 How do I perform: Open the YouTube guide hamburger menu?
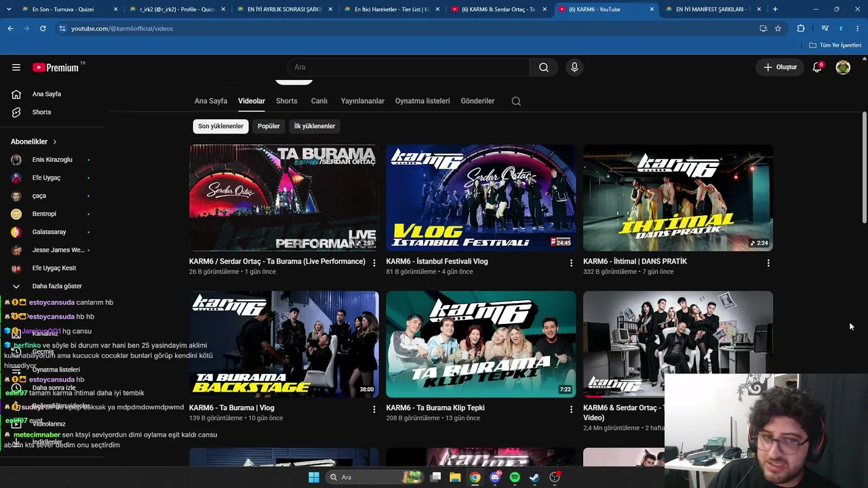click(x=16, y=67)
